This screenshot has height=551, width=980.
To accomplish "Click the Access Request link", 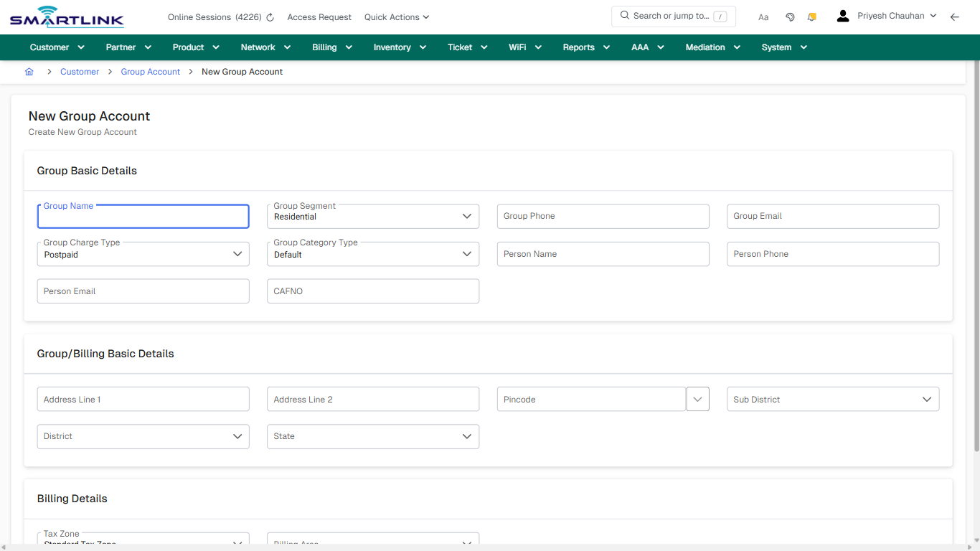I will pyautogui.click(x=319, y=17).
